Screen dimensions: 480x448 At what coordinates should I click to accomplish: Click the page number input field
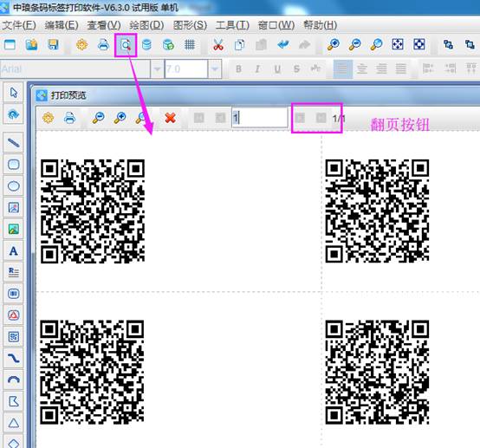260,118
